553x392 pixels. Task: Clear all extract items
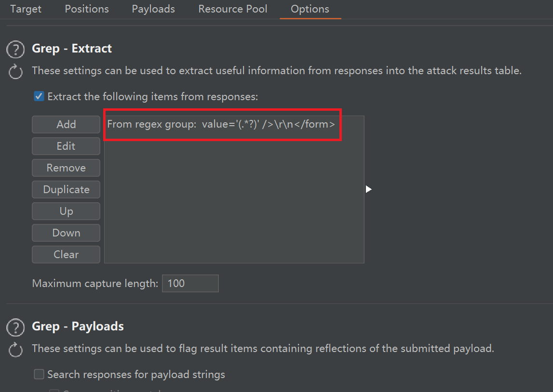point(66,255)
